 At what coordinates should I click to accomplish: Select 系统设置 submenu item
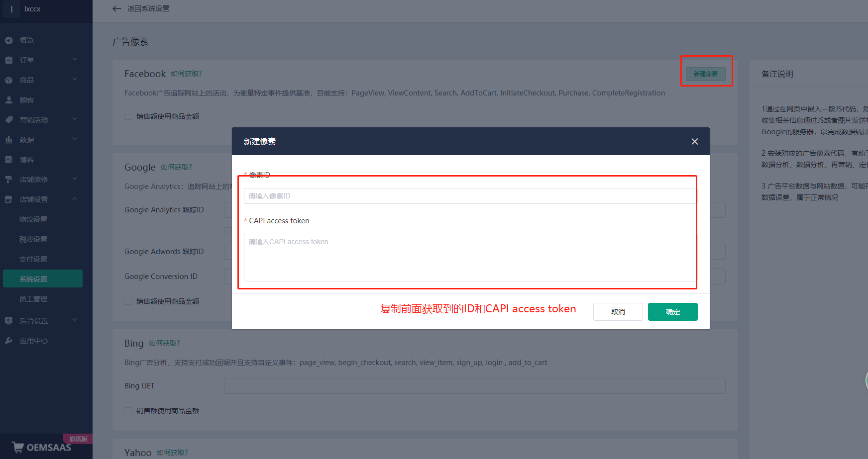pos(43,278)
